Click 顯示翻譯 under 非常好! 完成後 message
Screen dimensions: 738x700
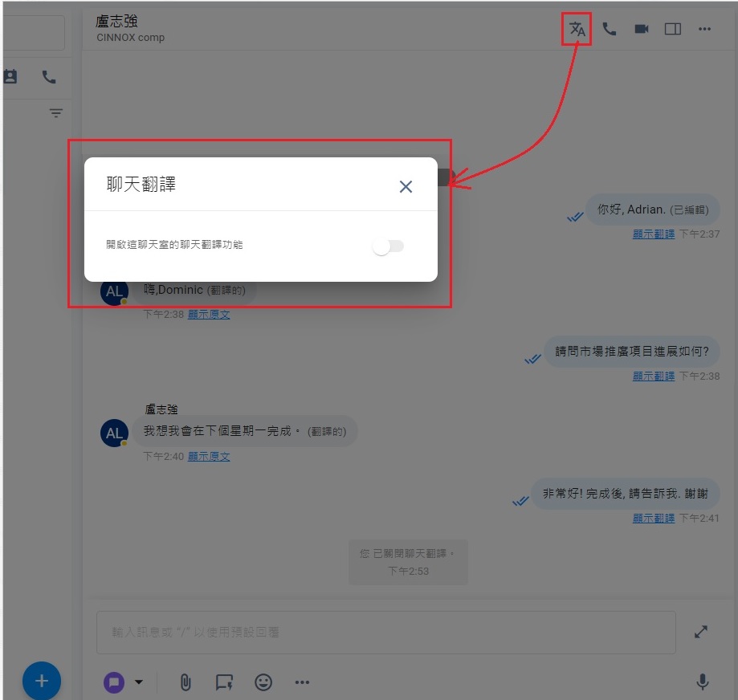pos(654,518)
